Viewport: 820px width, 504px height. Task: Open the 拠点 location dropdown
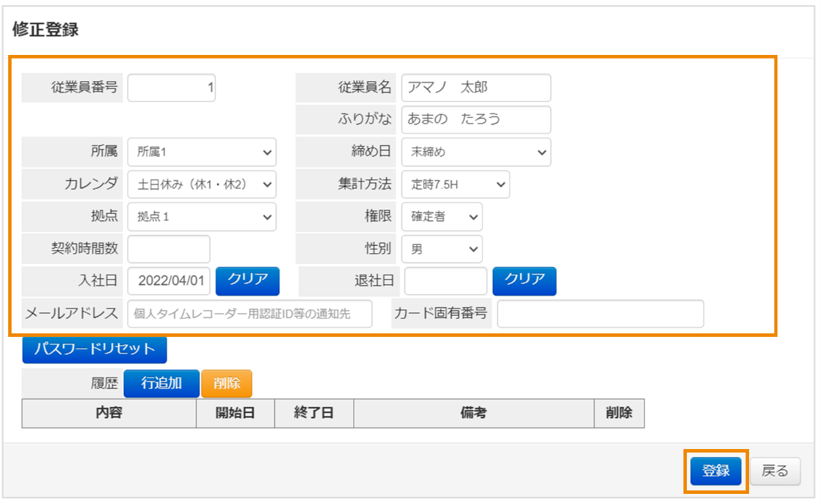point(202,216)
